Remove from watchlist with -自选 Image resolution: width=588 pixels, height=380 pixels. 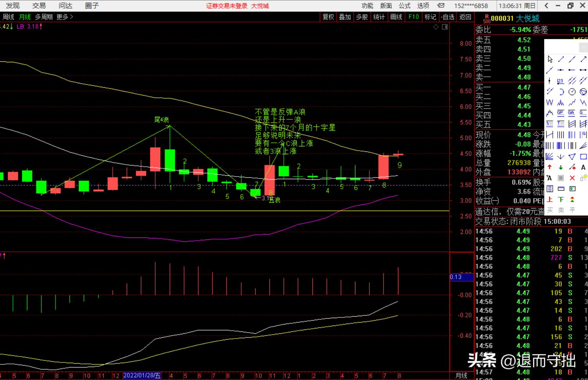pos(448,17)
